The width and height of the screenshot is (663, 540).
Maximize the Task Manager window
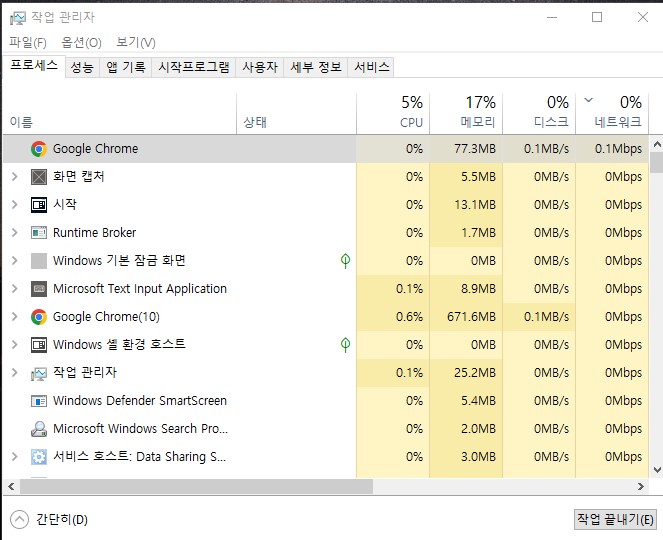click(597, 17)
